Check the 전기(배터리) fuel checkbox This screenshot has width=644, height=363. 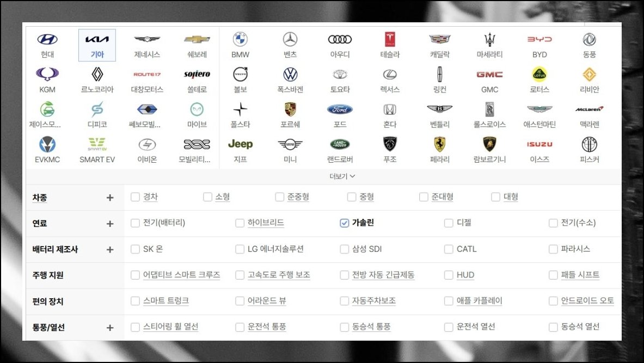[x=135, y=223]
